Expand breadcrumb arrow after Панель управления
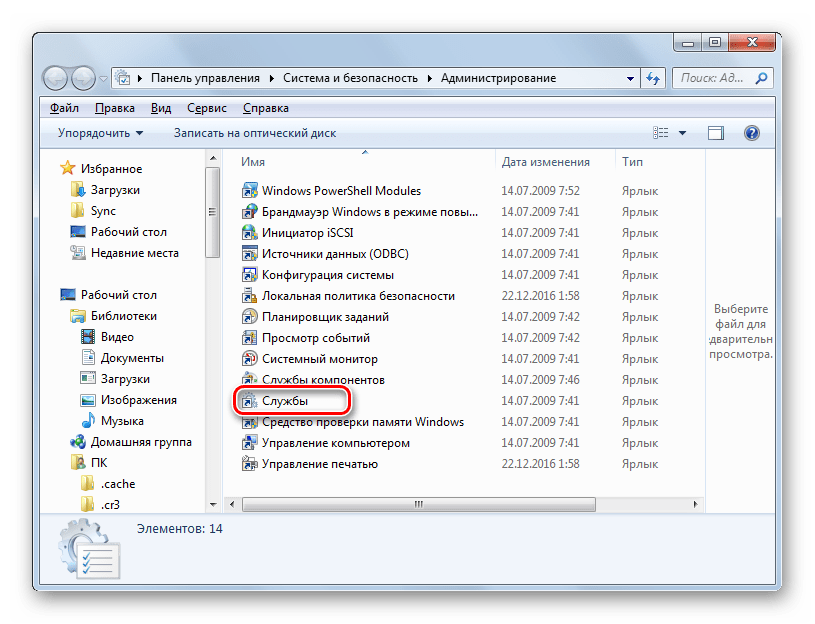Viewport: 815px width, 624px height. tap(272, 78)
